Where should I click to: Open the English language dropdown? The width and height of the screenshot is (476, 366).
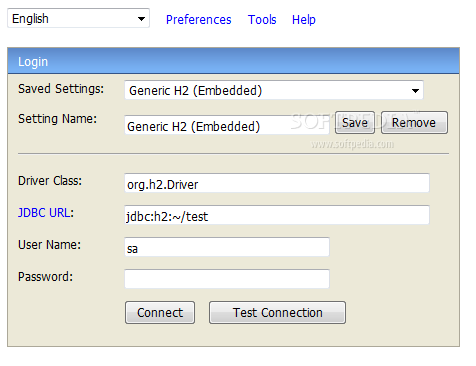[x=78, y=18]
